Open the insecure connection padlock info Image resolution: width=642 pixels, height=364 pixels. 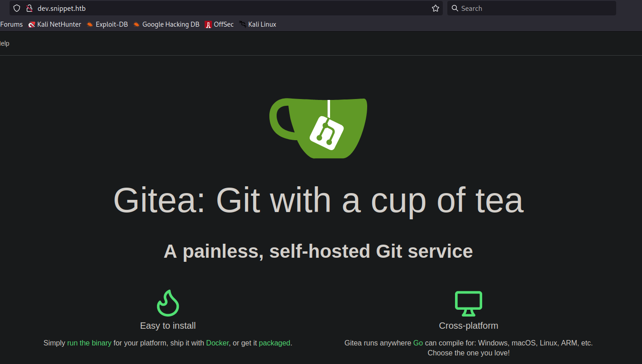[x=29, y=8]
